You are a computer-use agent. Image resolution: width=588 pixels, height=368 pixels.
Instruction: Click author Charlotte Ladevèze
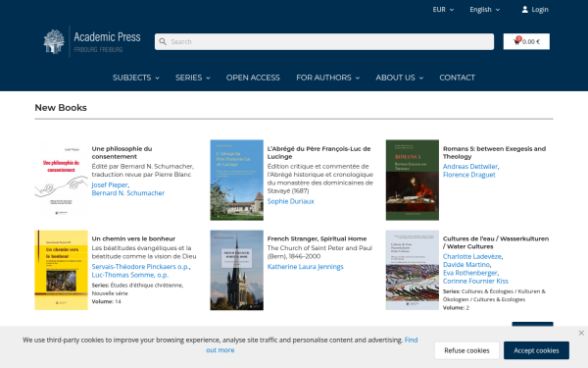click(472, 256)
